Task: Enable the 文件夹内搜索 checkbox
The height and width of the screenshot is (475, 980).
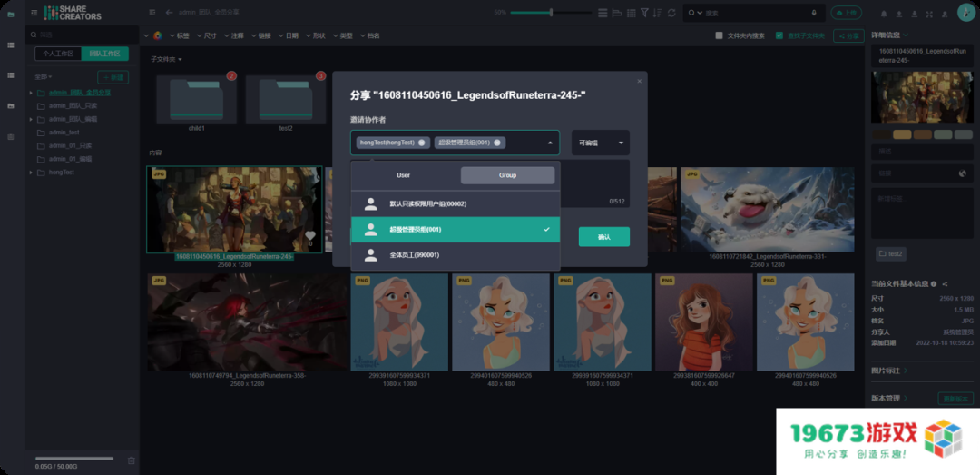Action: tap(719, 35)
